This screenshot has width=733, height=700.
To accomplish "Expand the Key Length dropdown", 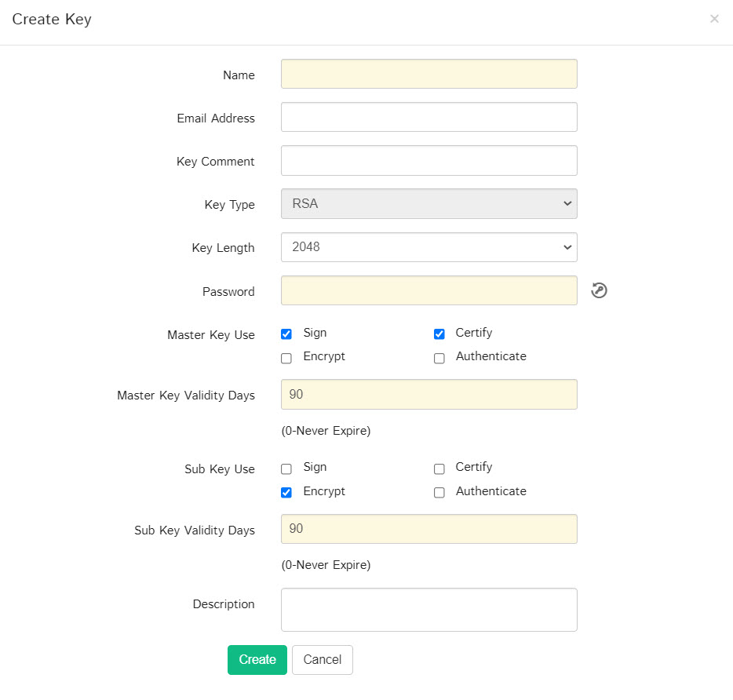I will coord(428,247).
